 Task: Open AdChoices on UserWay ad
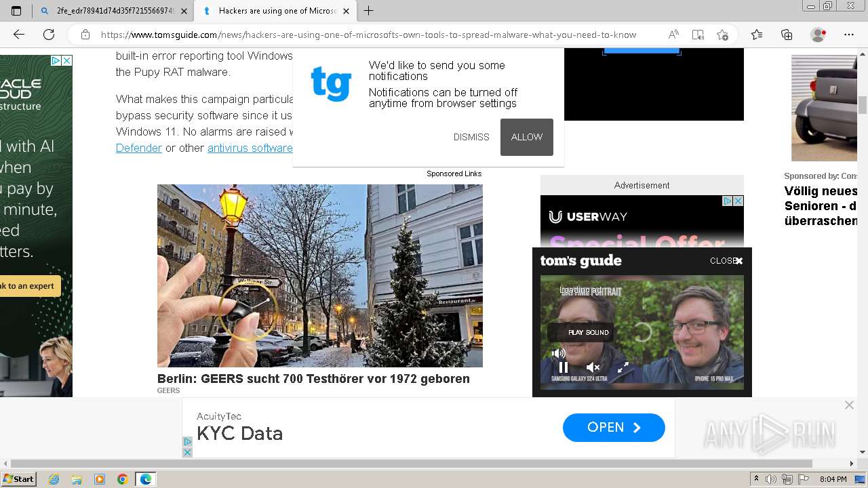tap(728, 201)
